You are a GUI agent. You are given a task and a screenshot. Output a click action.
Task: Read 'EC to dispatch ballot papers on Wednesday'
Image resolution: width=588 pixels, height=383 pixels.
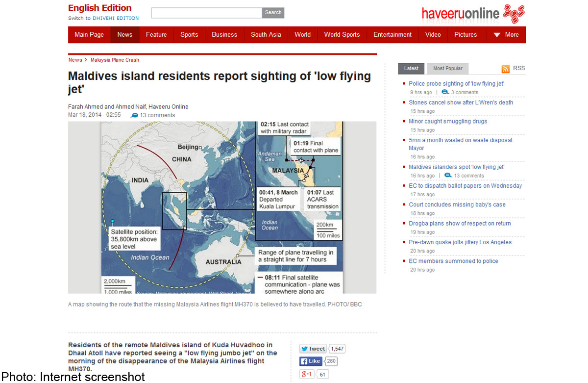click(x=465, y=186)
